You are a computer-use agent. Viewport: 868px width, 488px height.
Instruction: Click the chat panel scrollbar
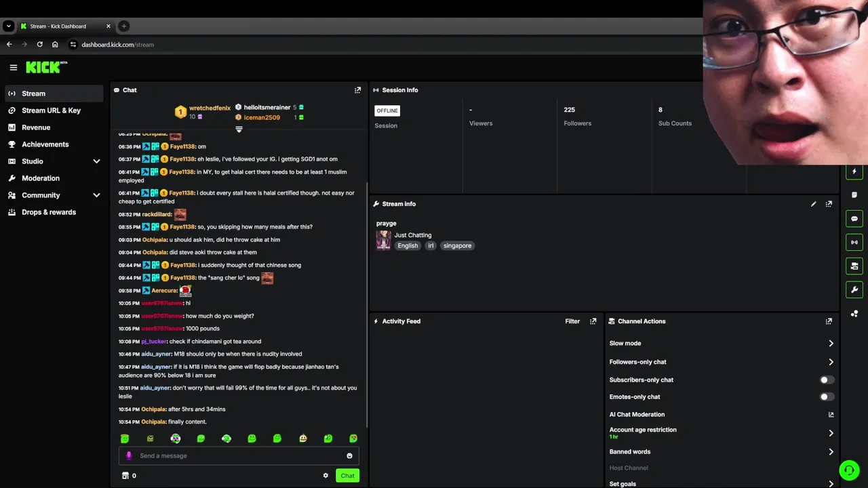coord(367,304)
